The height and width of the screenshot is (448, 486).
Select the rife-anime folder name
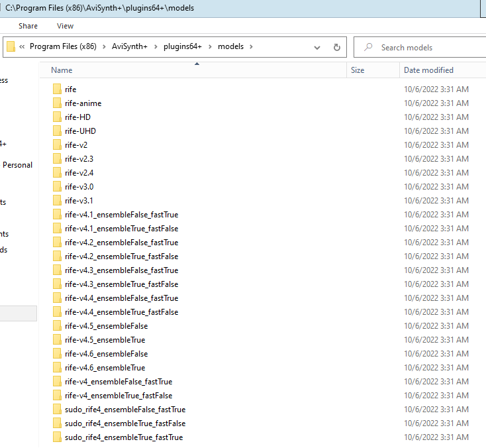tap(83, 103)
